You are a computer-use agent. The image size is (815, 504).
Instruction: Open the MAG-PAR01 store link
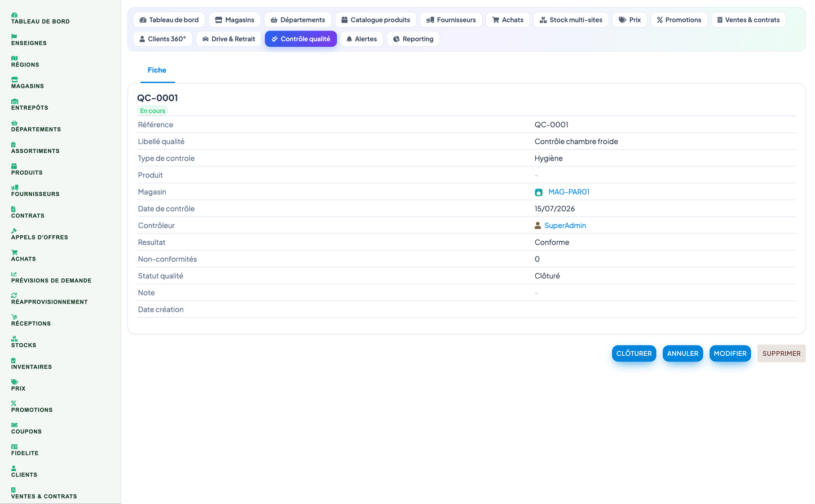(x=569, y=192)
